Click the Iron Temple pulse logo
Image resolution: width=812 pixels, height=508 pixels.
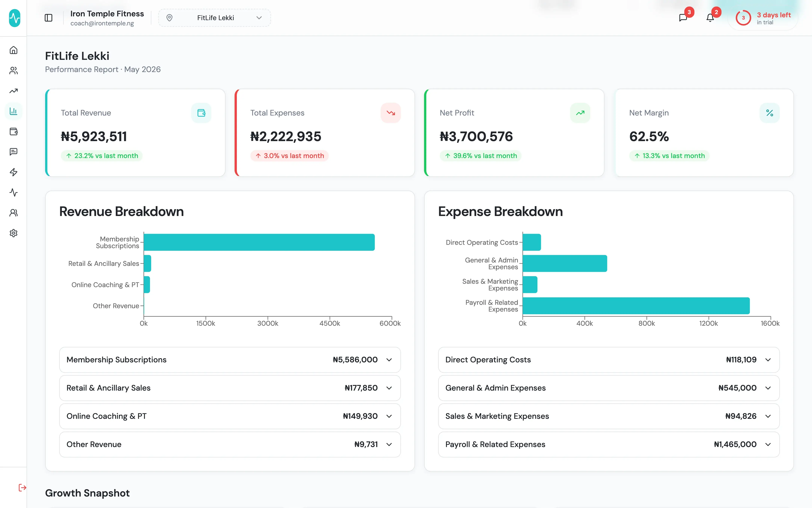(x=14, y=18)
